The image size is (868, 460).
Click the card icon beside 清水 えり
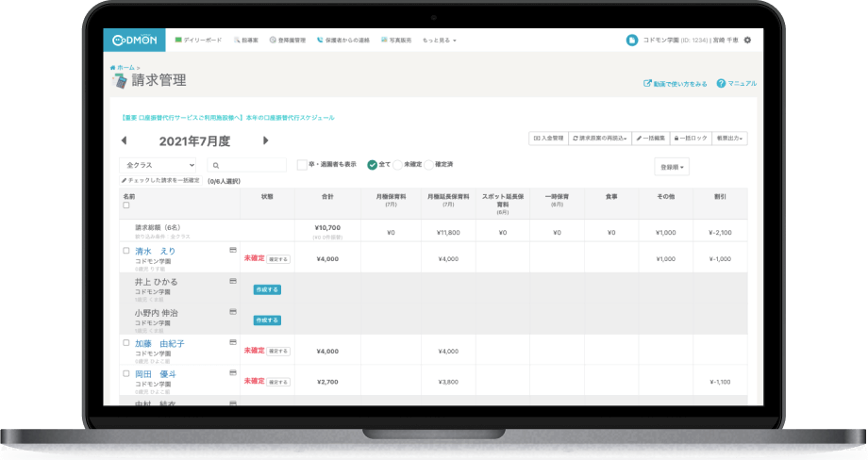pos(232,251)
